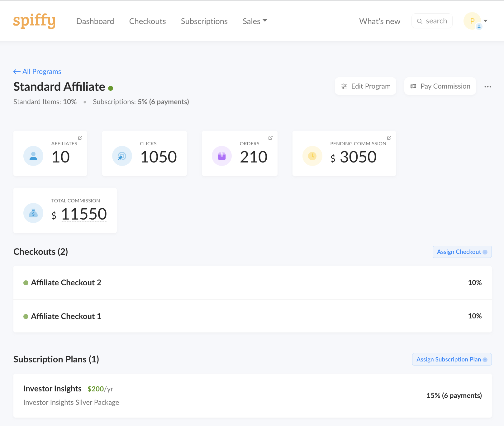Click the Checkouts (2) section heading

41,252
